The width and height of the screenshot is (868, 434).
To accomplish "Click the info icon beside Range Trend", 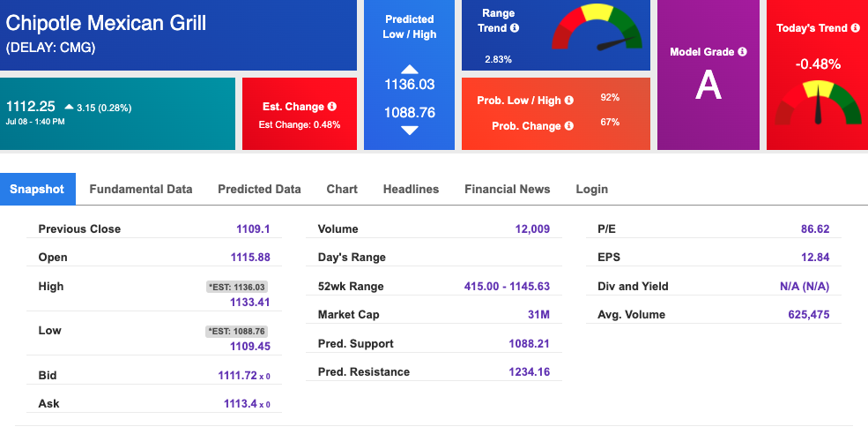I will point(515,27).
